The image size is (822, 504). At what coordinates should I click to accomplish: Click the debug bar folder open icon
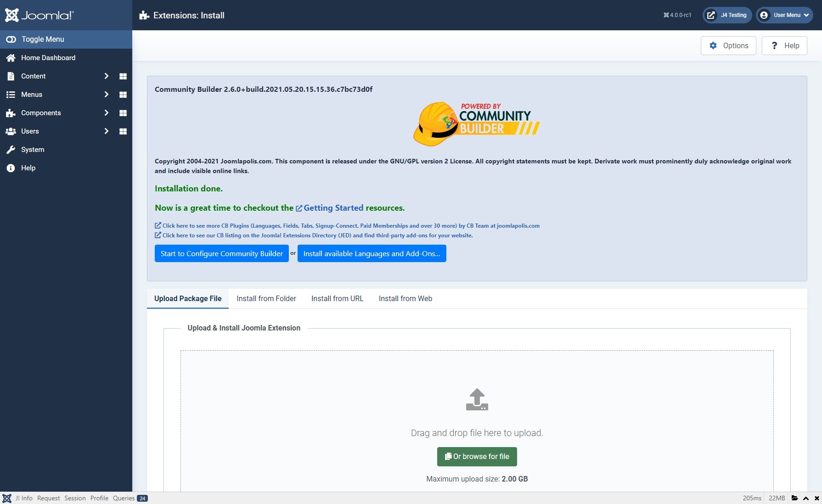(x=795, y=498)
